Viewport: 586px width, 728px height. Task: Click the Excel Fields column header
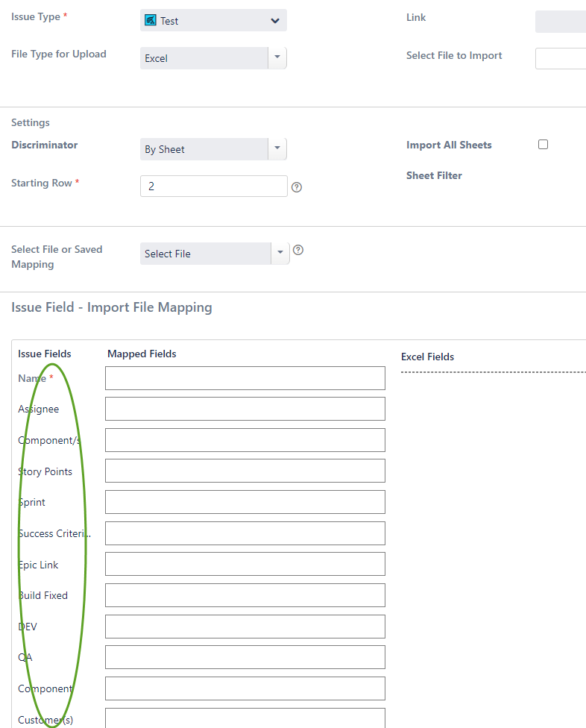click(427, 357)
